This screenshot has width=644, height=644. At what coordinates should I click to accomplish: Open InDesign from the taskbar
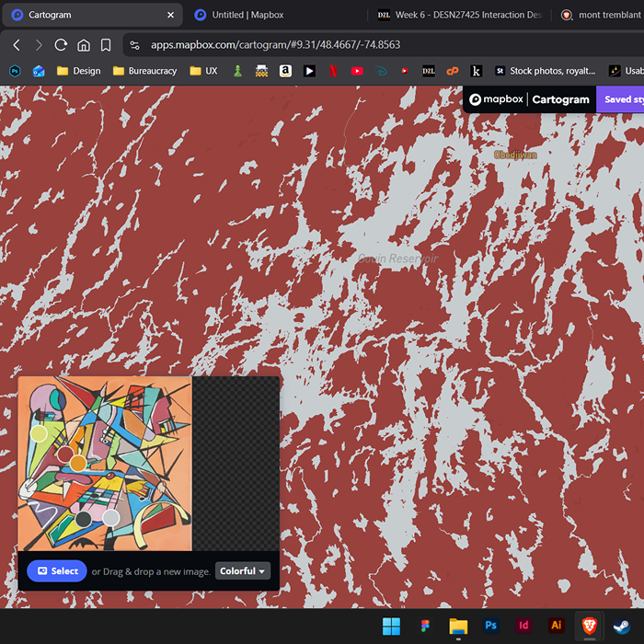pyautogui.click(x=523, y=626)
